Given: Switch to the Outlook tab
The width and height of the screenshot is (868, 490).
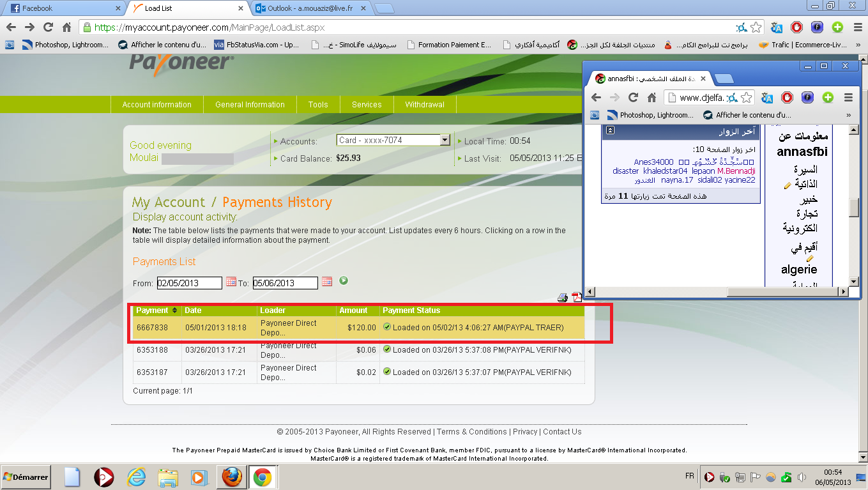Looking at the screenshot, I should point(309,8).
